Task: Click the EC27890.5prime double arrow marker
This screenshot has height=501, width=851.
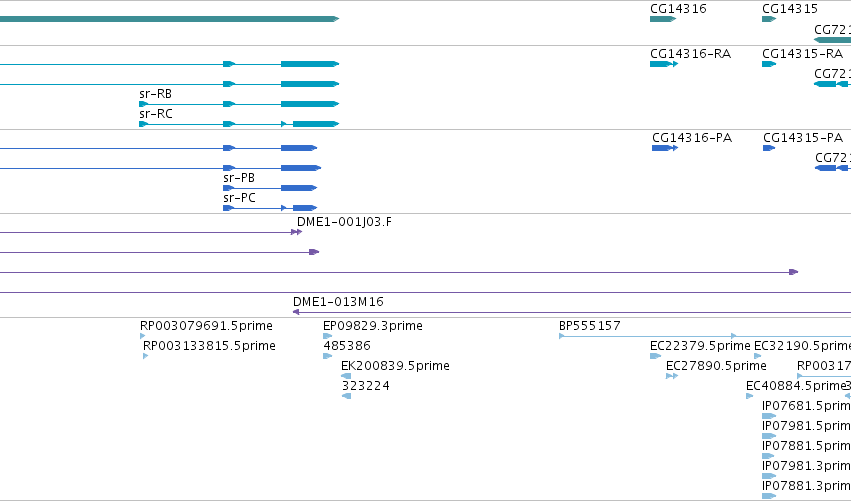Action: pos(672,376)
